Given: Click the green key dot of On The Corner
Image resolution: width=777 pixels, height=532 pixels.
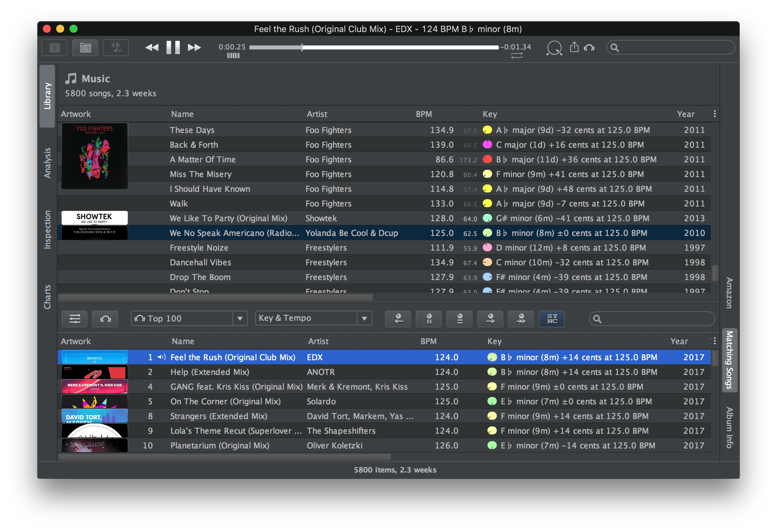Looking at the screenshot, I should coord(492,401).
